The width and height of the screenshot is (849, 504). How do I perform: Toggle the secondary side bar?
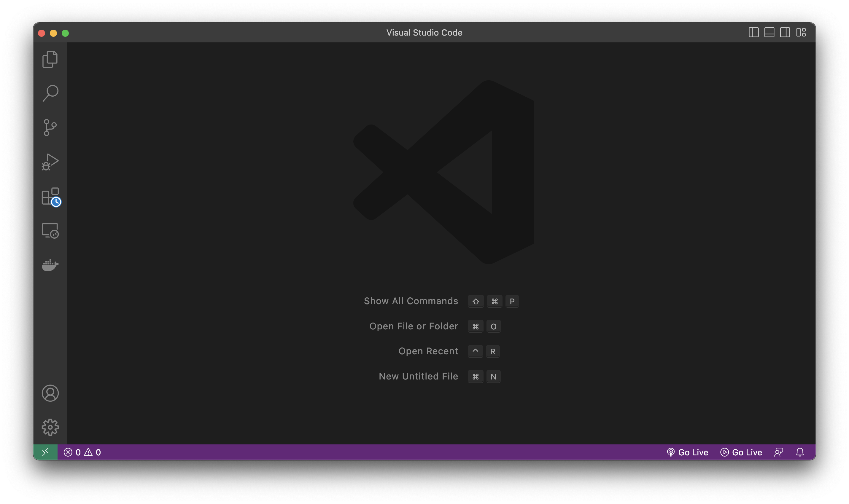785,33
